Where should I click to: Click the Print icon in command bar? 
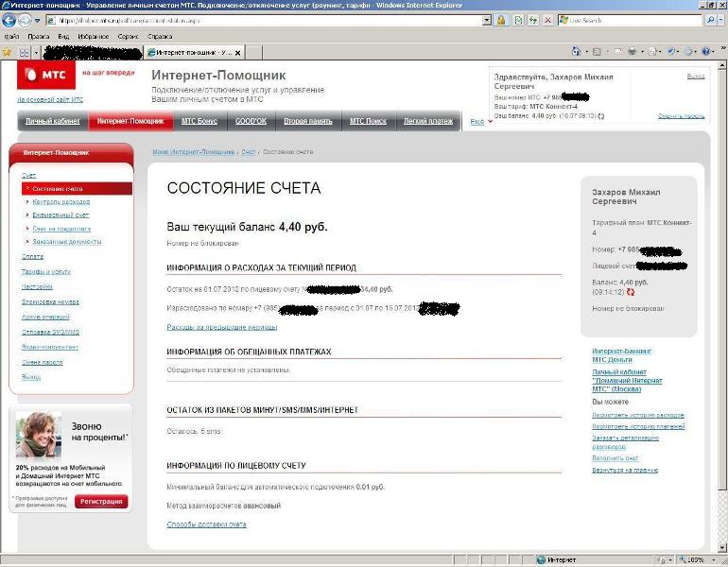click(x=632, y=52)
